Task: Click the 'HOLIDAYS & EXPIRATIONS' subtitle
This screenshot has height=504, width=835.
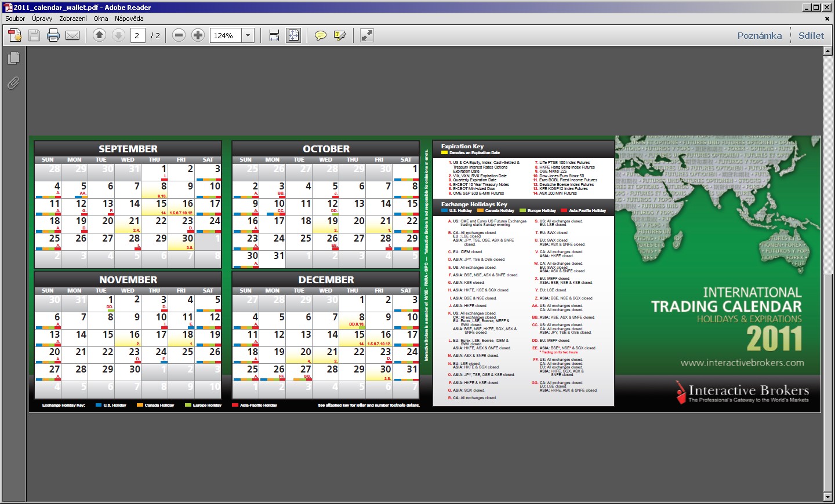Action: pyautogui.click(x=749, y=319)
